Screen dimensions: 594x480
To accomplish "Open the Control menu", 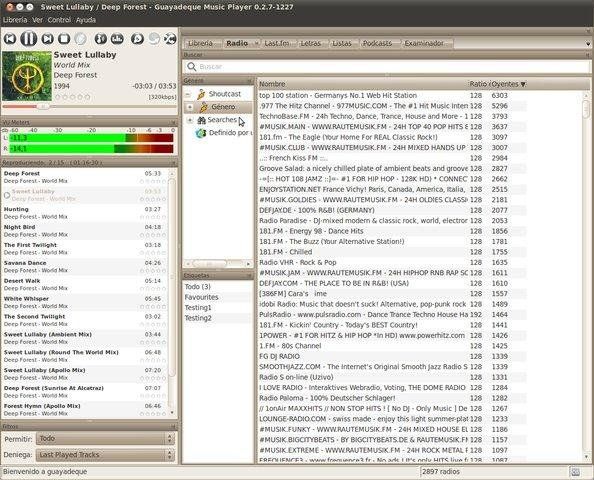I will pyautogui.click(x=59, y=20).
